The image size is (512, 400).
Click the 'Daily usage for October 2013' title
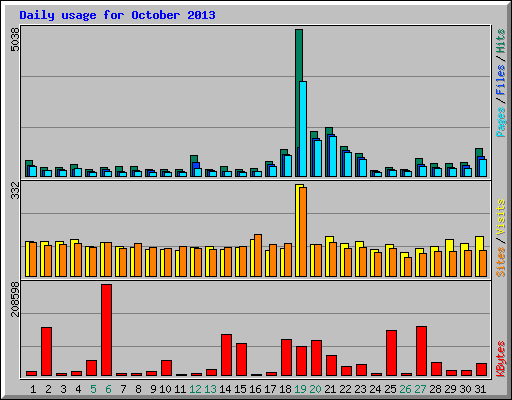point(117,15)
